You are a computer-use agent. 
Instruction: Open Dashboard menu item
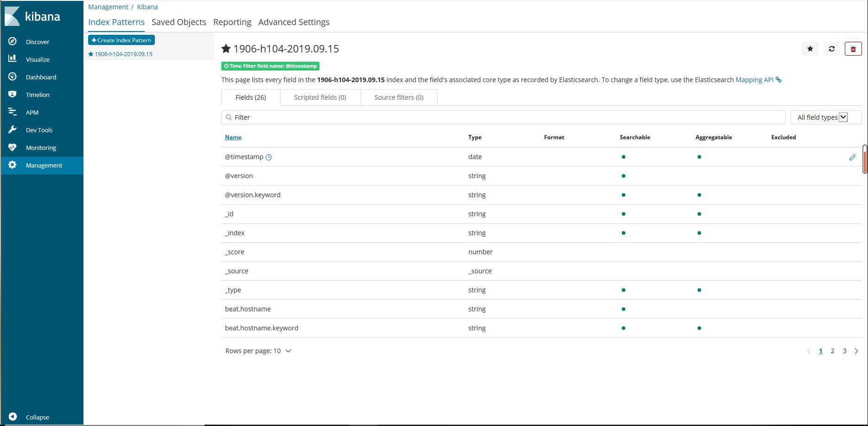pyautogui.click(x=41, y=77)
